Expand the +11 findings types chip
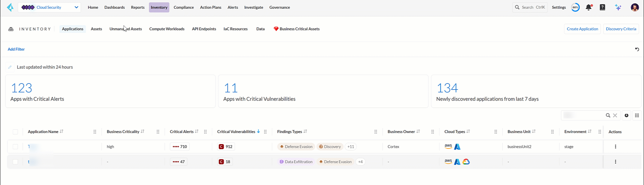Viewport: 644px width, 185px height. 351,146
